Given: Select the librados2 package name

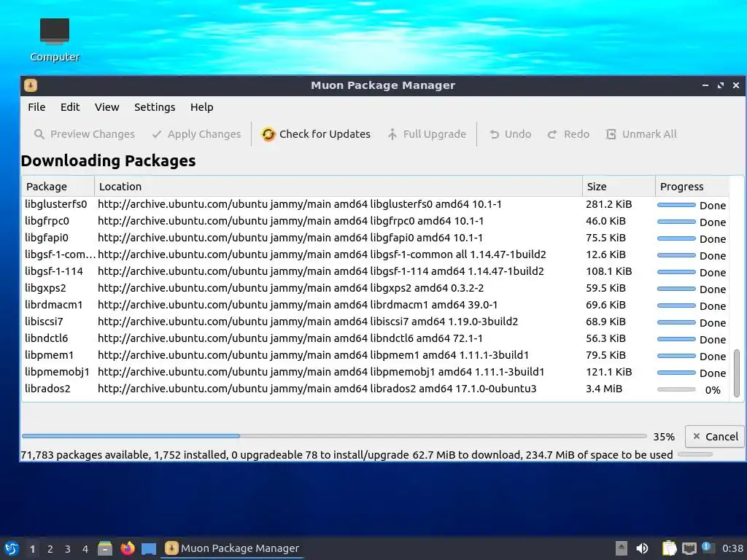Looking at the screenshot, I should 47,389.
